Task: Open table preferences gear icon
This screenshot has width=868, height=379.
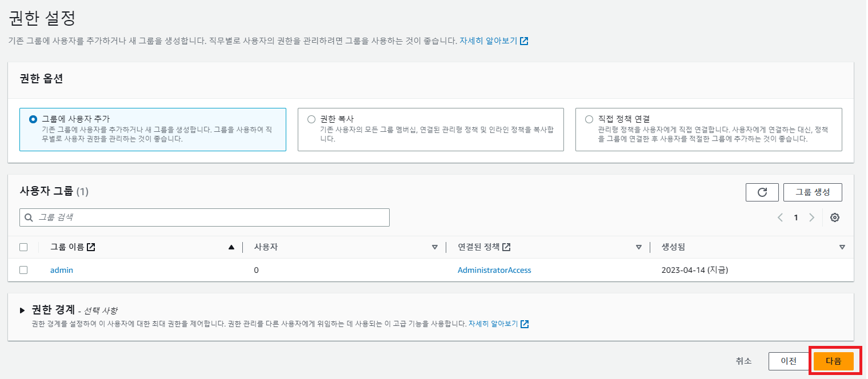Action: point(835,217)
